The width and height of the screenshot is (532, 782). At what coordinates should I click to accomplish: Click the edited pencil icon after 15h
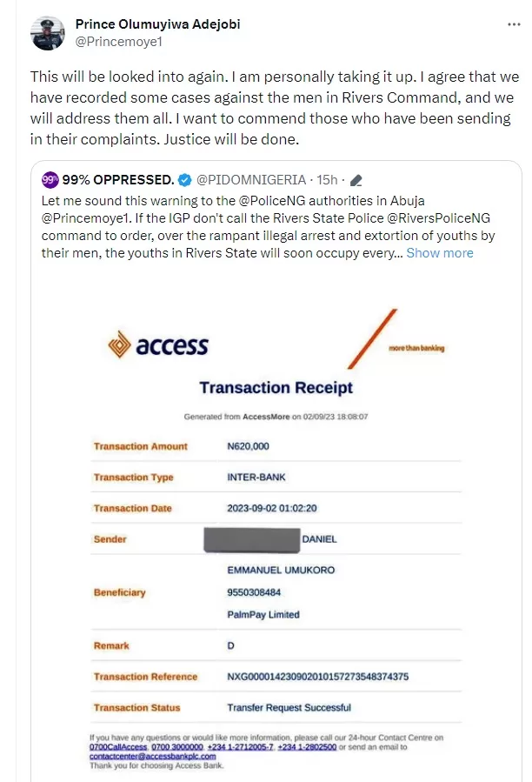tap(356, 180)
